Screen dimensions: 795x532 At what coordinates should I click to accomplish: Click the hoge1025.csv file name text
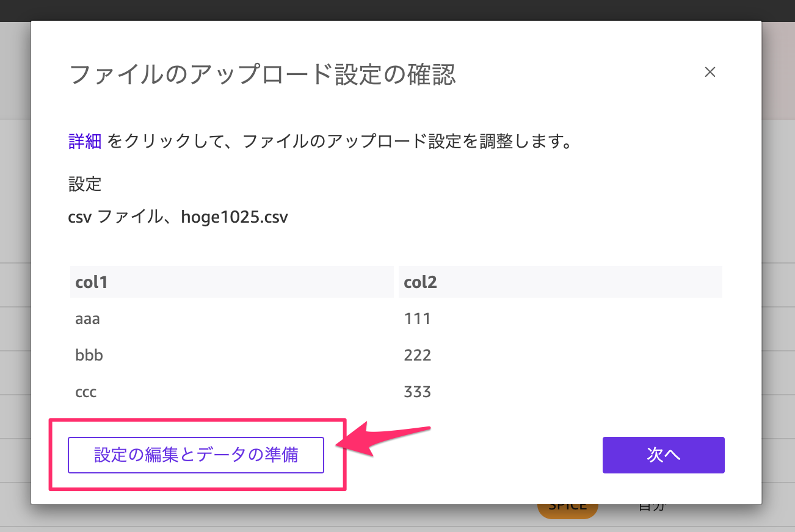234,217
